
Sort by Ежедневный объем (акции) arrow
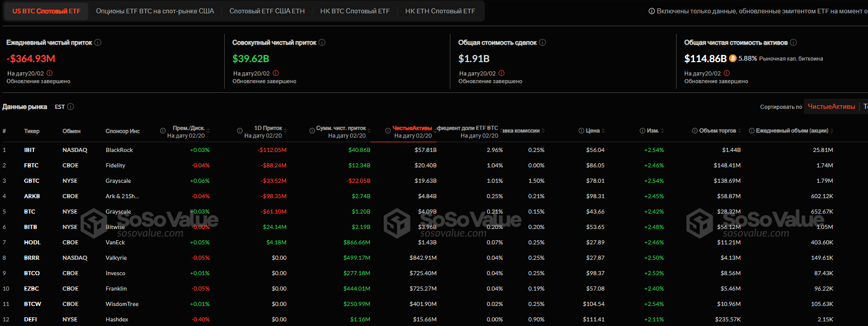[x=832, y=131]
